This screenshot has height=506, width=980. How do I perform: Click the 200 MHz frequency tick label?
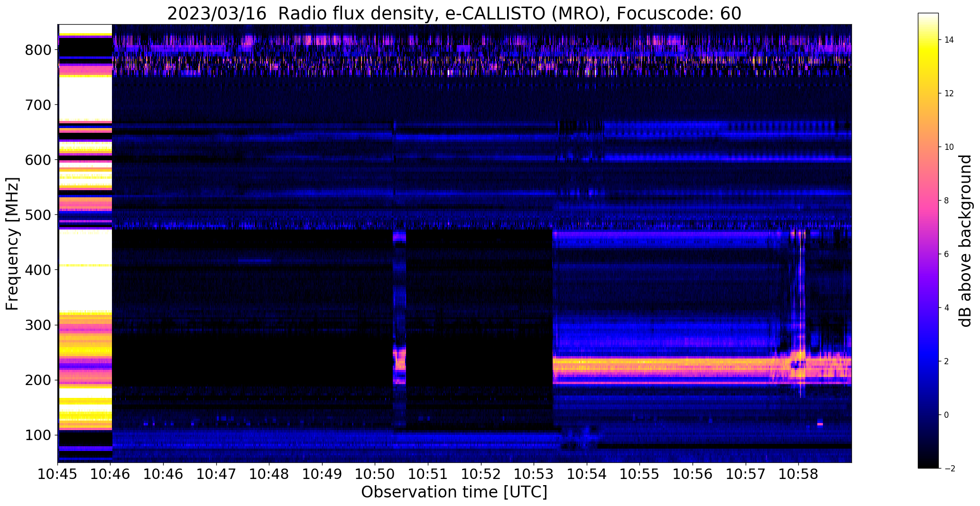pos(38,380)
